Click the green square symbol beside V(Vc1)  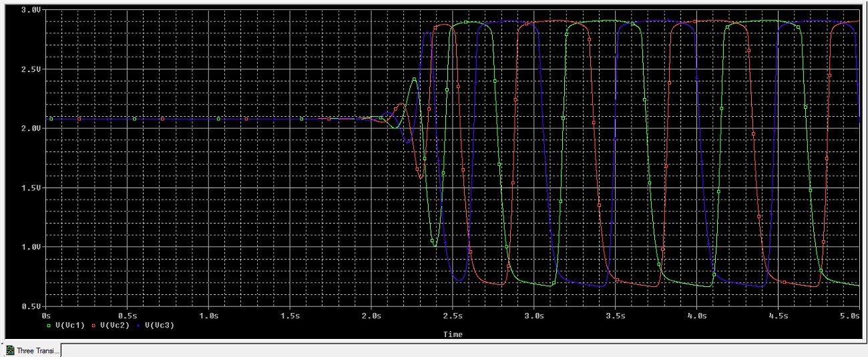click(49, 325)
